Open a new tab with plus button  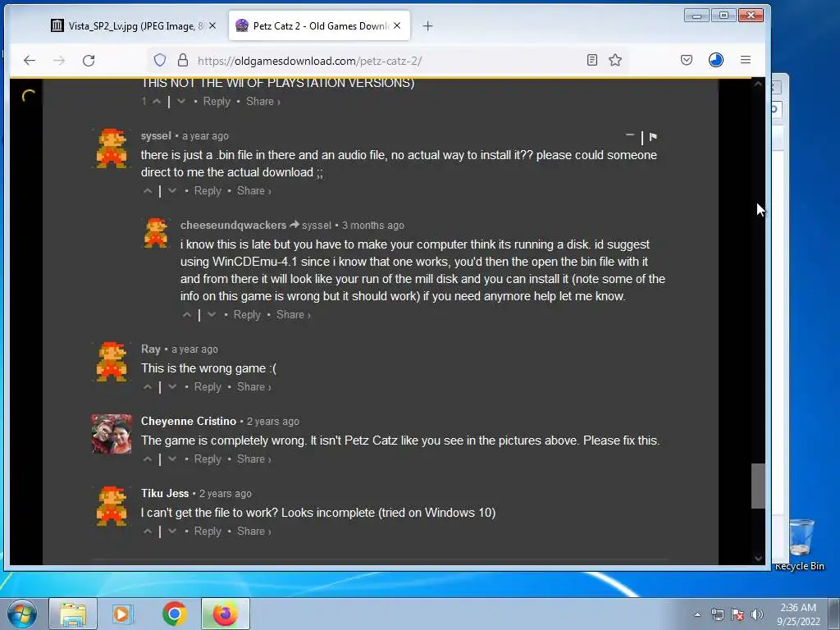click(x=427, y=25)
